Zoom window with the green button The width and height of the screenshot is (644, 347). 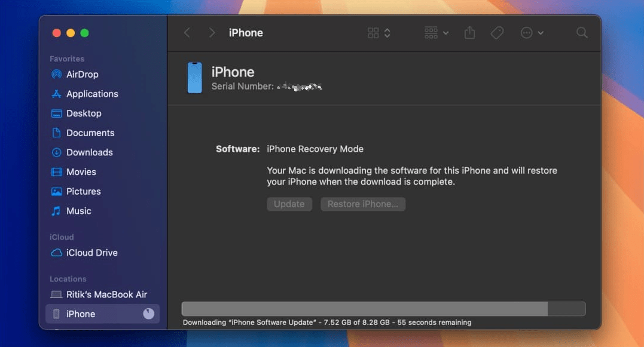click(84, 33)
